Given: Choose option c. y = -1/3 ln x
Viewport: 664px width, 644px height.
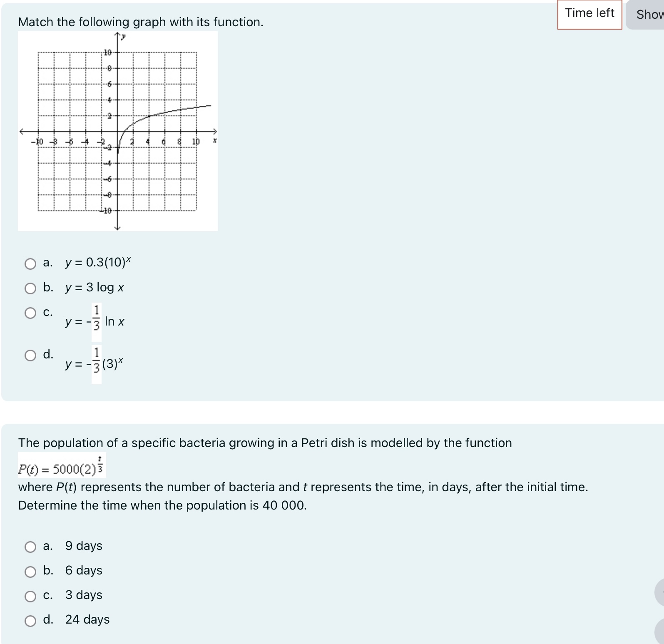Looking at the screenshot, I should 30,313.
